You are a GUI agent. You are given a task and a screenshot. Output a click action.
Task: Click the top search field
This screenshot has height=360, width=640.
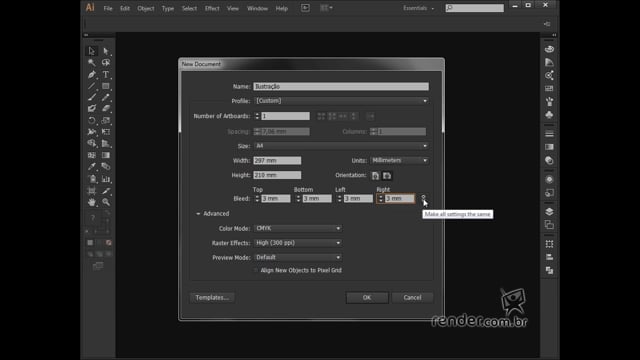coord(475,8)
